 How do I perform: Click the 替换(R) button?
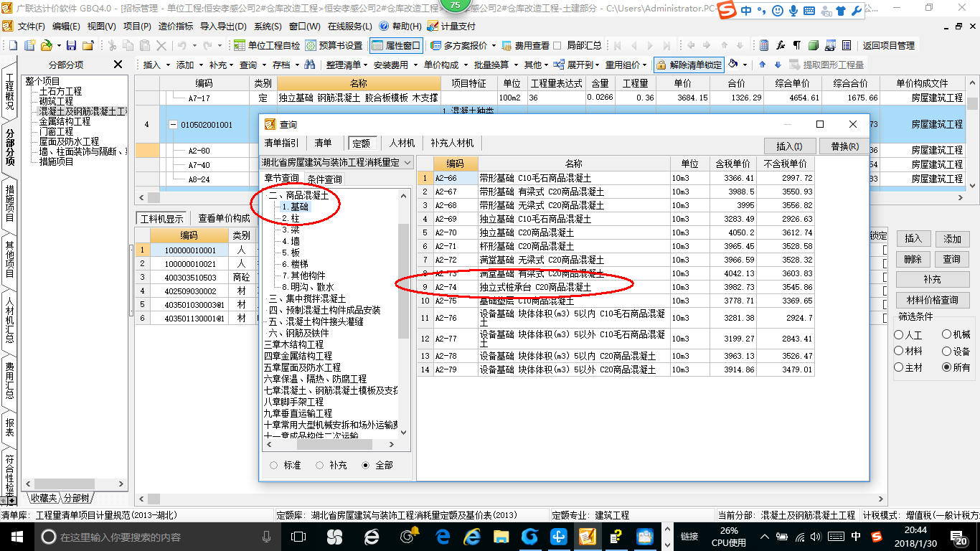tap(844, 146)
